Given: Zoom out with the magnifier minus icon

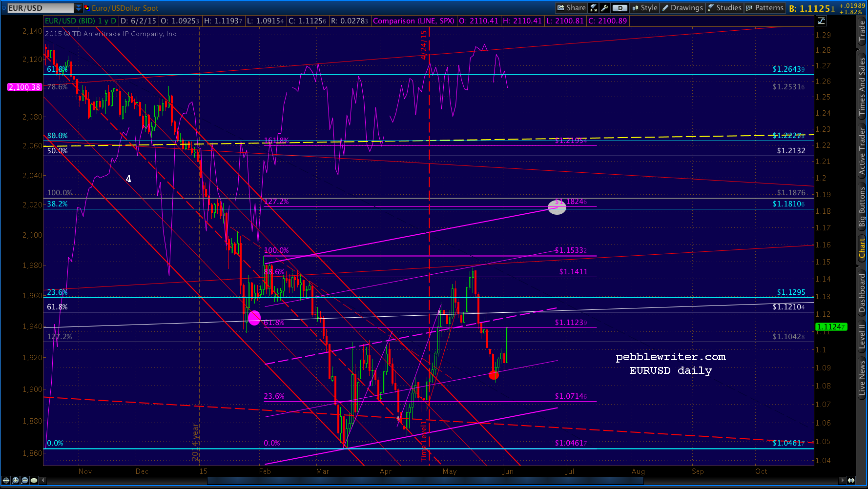Looking at the screenshot, I should [25, 480].
